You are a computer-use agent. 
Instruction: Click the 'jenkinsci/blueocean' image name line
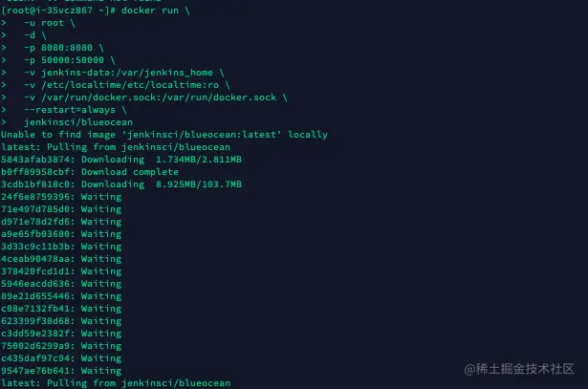click(78, 122)
